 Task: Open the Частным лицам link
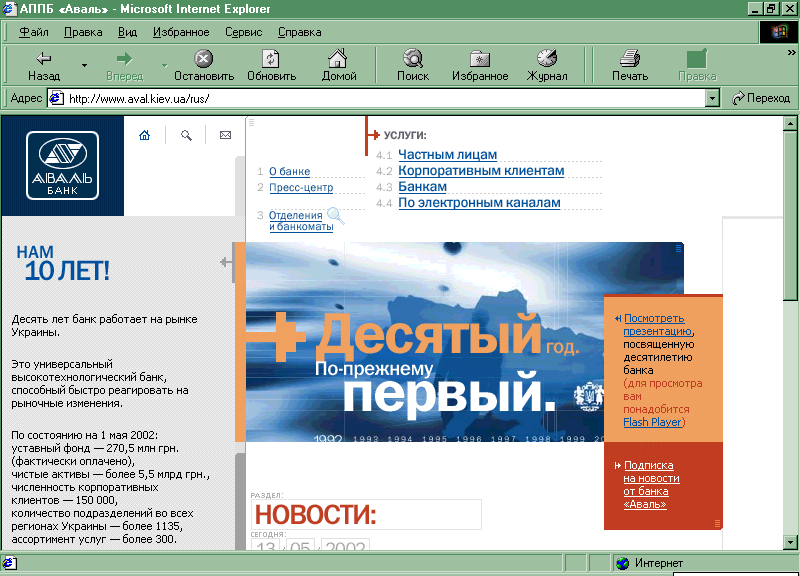point(447,155)
